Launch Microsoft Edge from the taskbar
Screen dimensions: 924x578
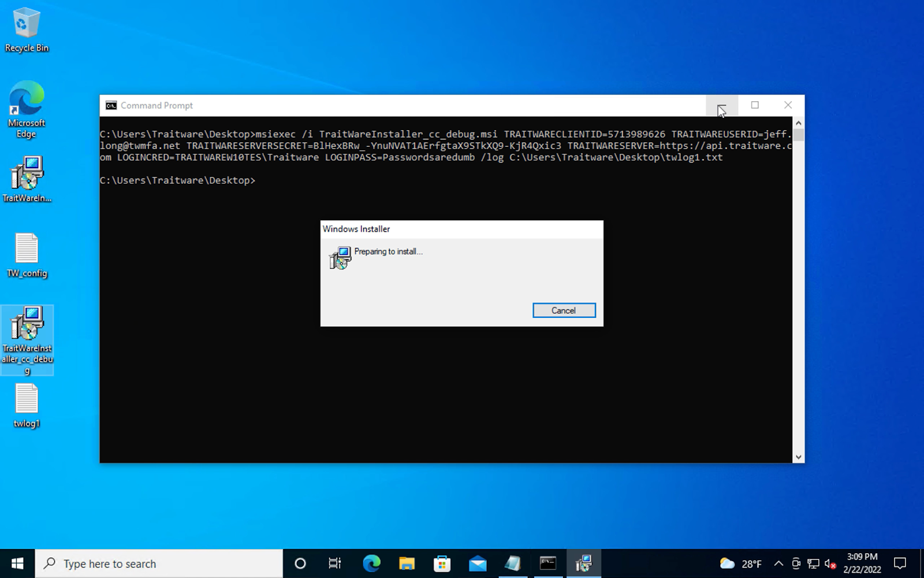pyautogui.click(x=371, y=564)
